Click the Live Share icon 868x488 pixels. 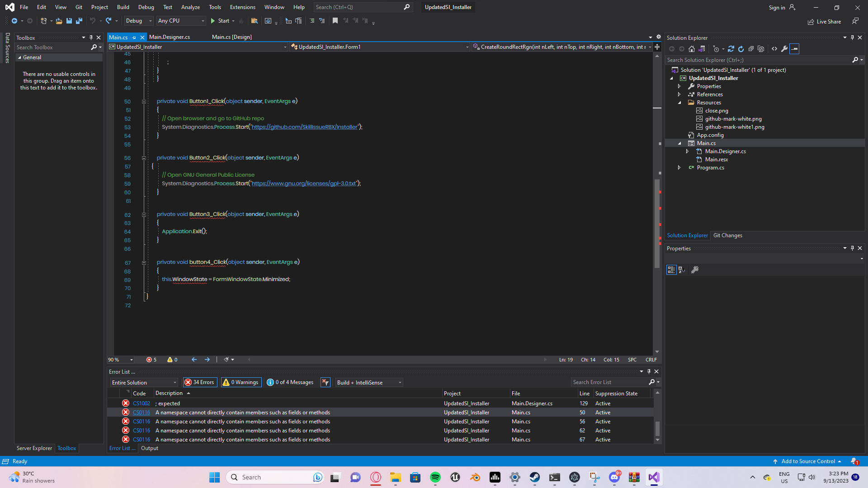tap(811, 22)
